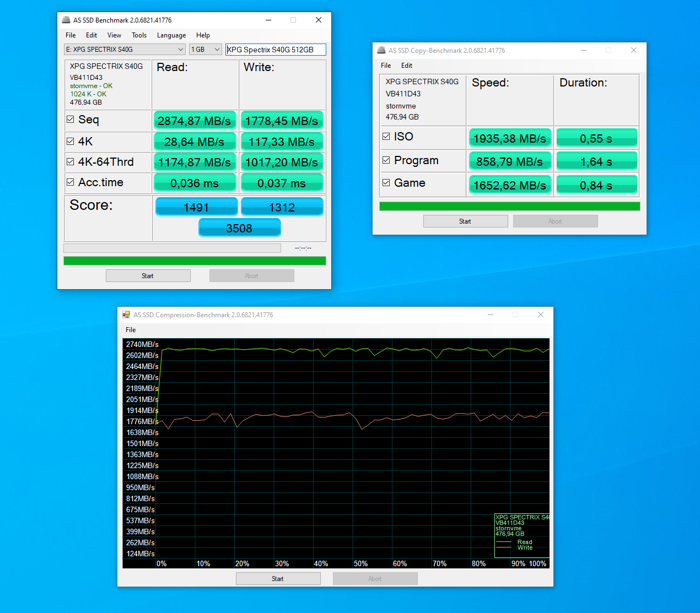
Task: Click Abort in Copy-Benchmark window
Action: pos(555,221)
